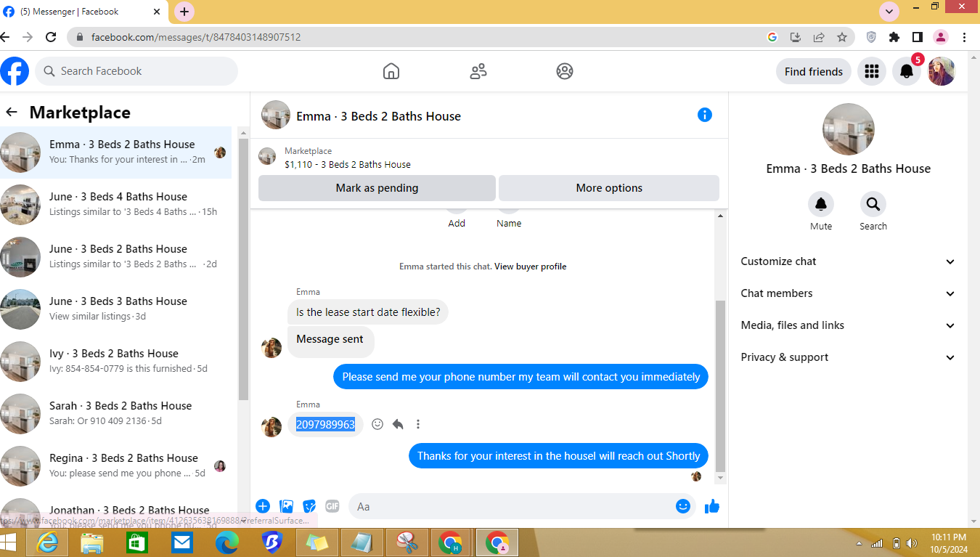Open the View buyer profile link
Viewport: 980px width, 557px height.
tap(530, 267)
